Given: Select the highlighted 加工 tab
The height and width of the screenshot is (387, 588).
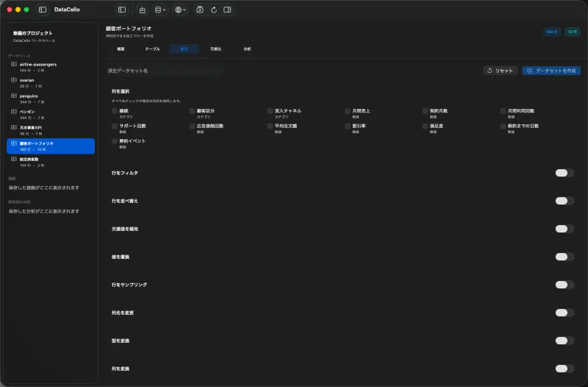Looking at the screenshot, I should coord(184,49).
